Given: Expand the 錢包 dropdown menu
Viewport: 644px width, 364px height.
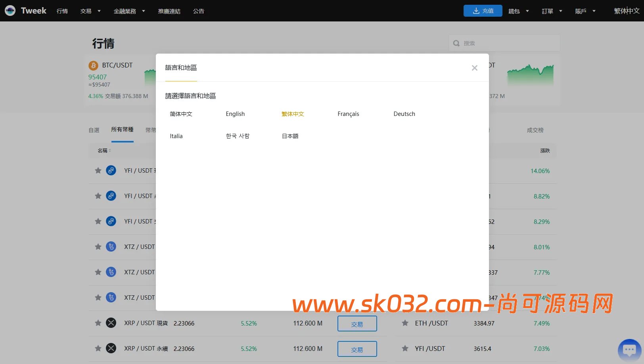Looking at the screenshot, I should [518, 11].
